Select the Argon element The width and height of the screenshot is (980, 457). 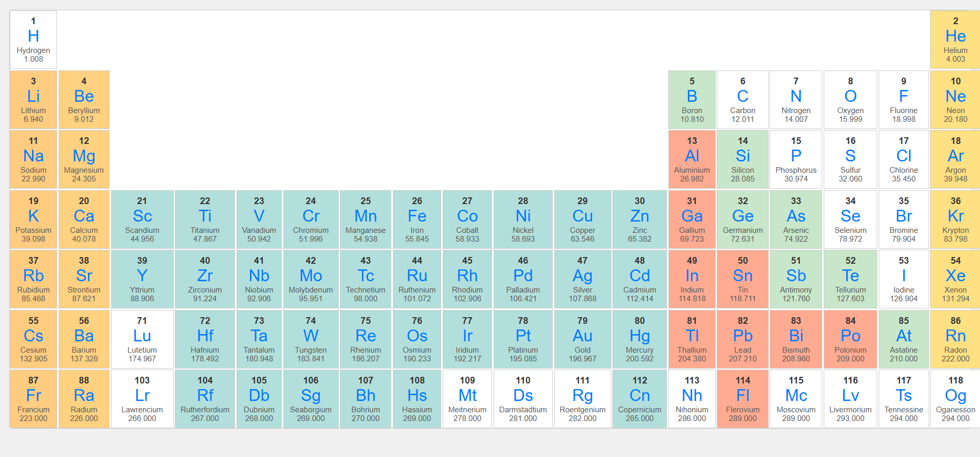[x=955, y=159]
